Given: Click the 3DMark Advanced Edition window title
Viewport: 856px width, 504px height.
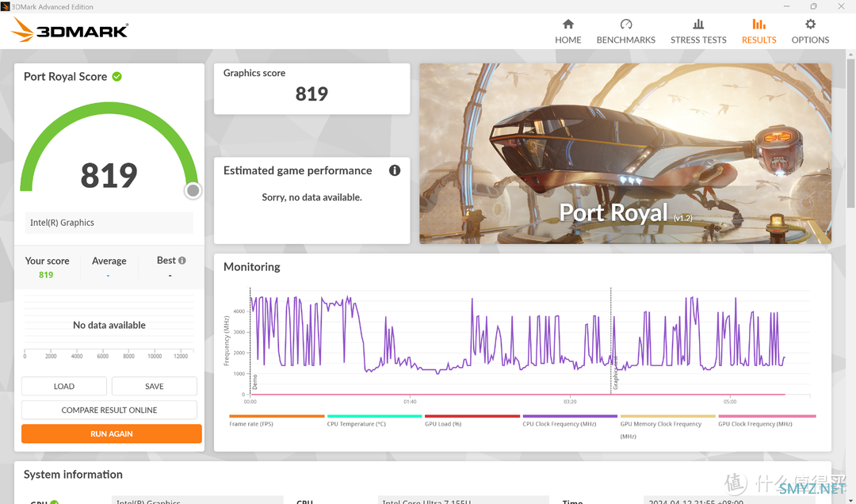Looking at the screenshot, I should click(52, 6).
